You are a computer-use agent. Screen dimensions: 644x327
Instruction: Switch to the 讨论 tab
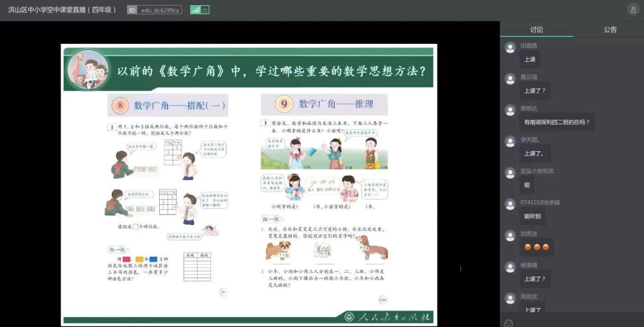tap(537, 30)
